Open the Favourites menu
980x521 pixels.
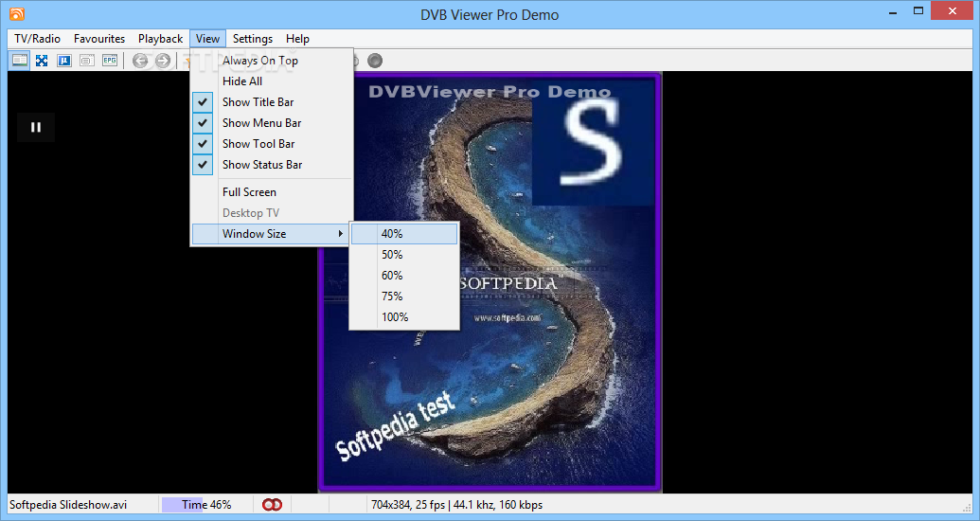[99, 39]
